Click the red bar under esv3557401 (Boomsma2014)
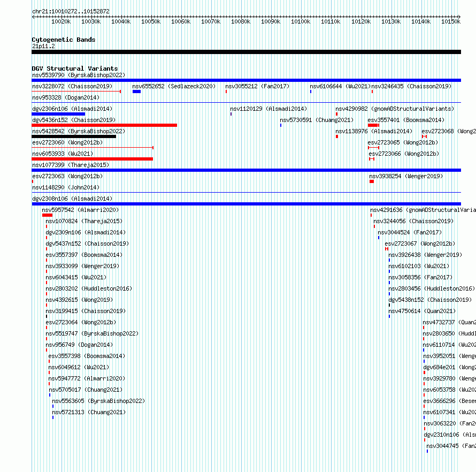Screen dimensions: 476x472 point(373,125)
